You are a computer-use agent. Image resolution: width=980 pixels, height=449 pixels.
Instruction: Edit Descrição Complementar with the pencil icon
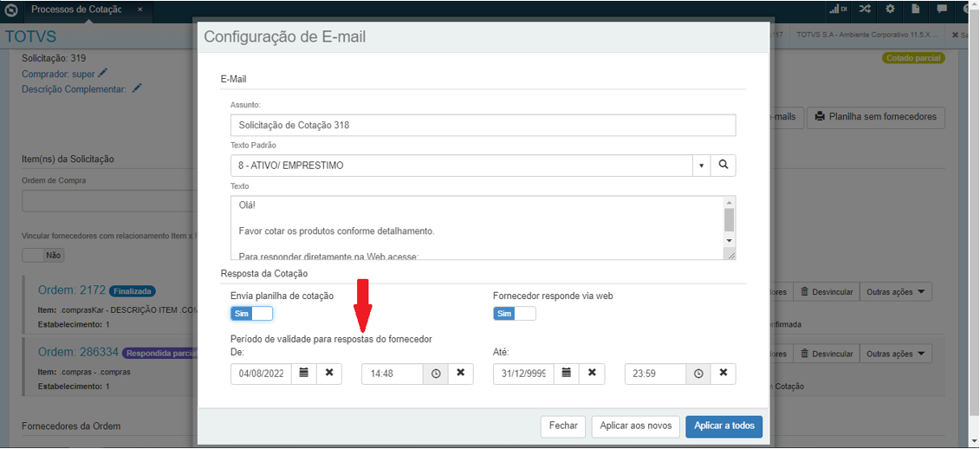tap(137, 88)
